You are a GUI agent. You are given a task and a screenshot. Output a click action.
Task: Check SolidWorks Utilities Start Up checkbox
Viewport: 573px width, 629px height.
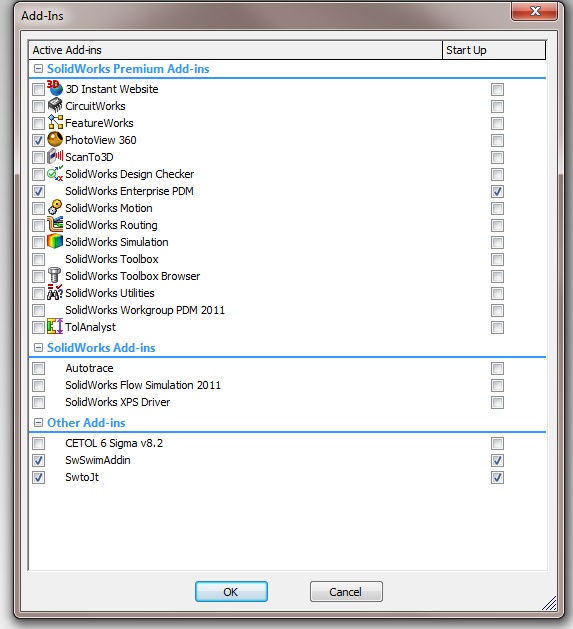pyautogui.click(x=497, y=293)
